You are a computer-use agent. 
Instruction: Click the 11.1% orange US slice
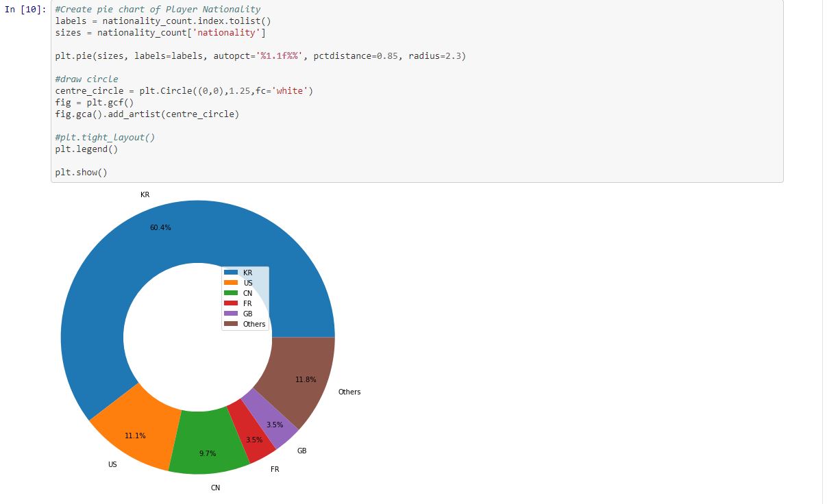[135, 436]
